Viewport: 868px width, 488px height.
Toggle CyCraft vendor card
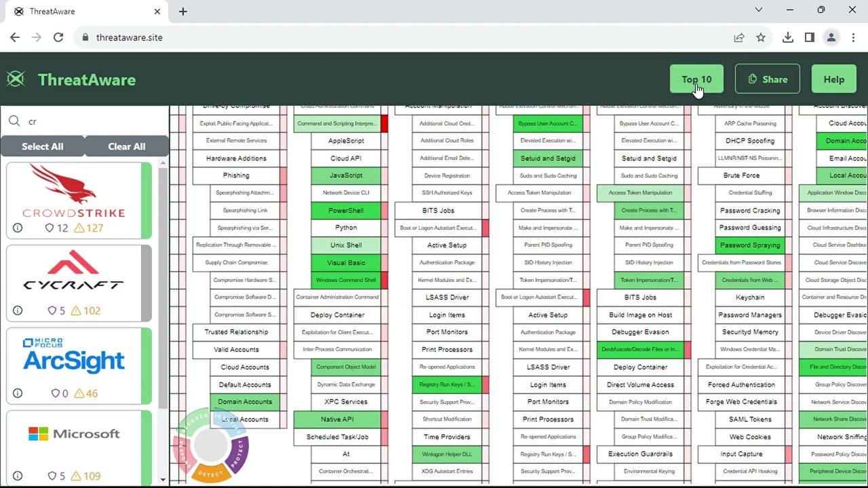coord(79,283)
